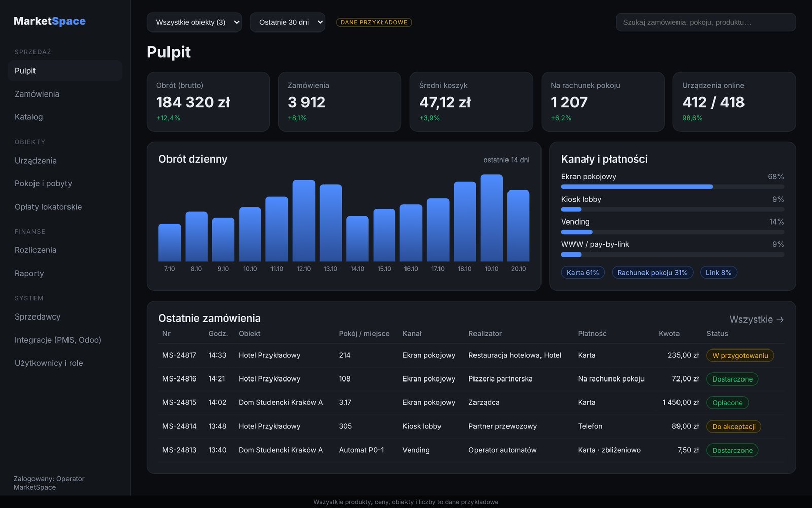The height and width of the screenshot is (508, 812).
Task: Click the Na rachunek pokoju card
Action: point(602,102)
